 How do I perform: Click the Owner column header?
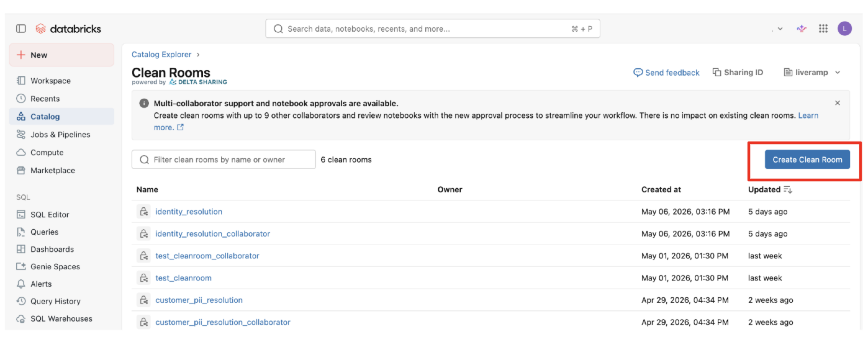pyautogui.click(x=450, y=190)
